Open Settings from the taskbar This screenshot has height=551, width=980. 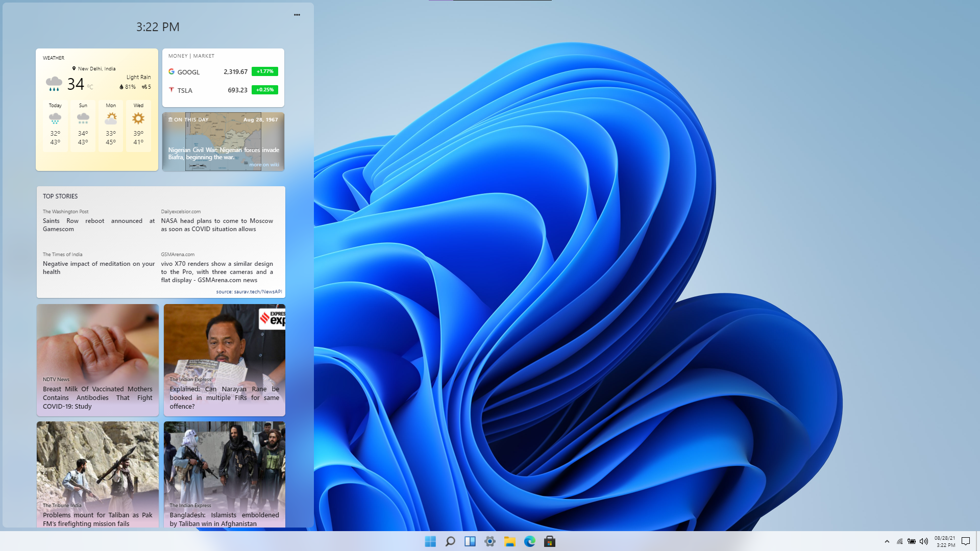489,541
